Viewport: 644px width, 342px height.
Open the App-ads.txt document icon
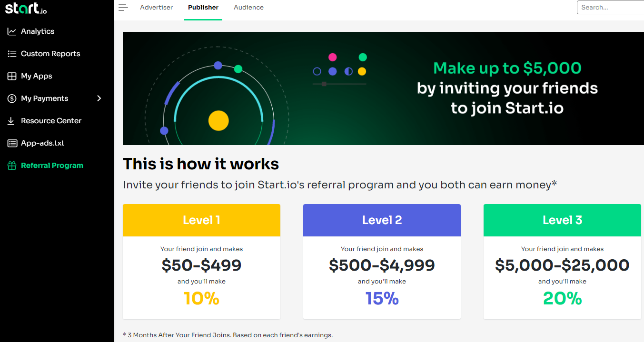(12, 143)
